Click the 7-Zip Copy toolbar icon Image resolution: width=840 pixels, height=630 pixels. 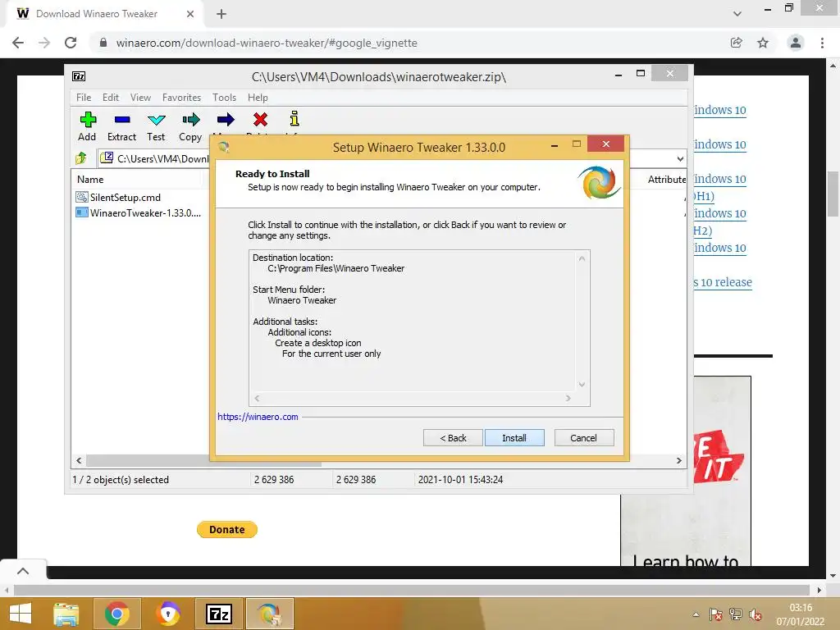[x=190, y=120]
